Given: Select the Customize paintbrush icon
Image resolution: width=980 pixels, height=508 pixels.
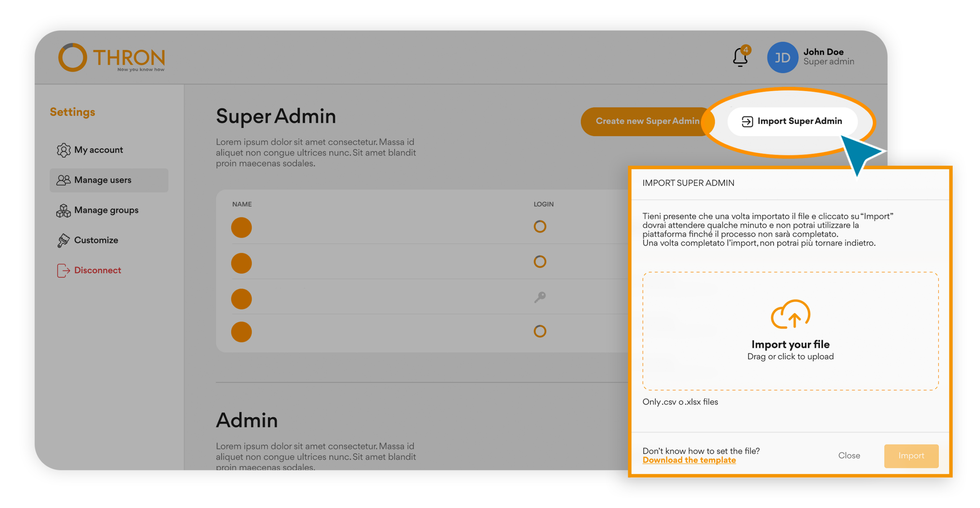Looking at the screenshot, I should (x=63, y=240).
